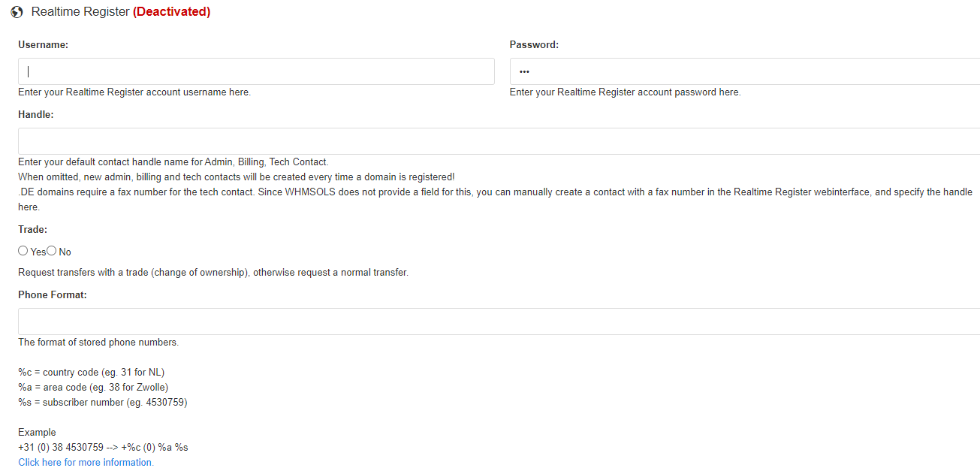Click the +31 (0) 38 4530759 example line
The height and width of the screenshot is (474, 980).
pos(103,448)
